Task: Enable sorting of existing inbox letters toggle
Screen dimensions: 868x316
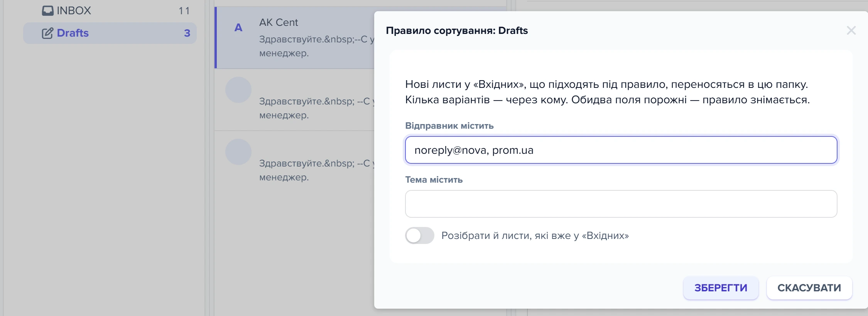Action: 420,235
